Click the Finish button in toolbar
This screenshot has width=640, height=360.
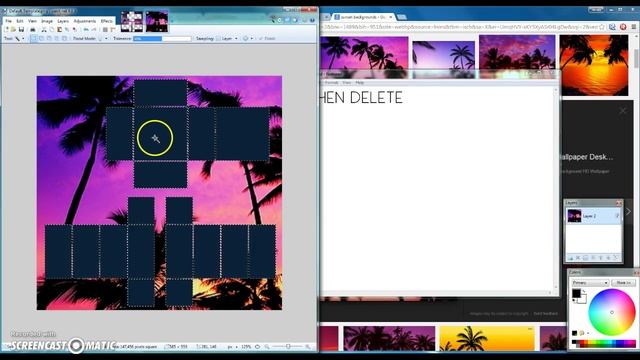click(267, 38)
